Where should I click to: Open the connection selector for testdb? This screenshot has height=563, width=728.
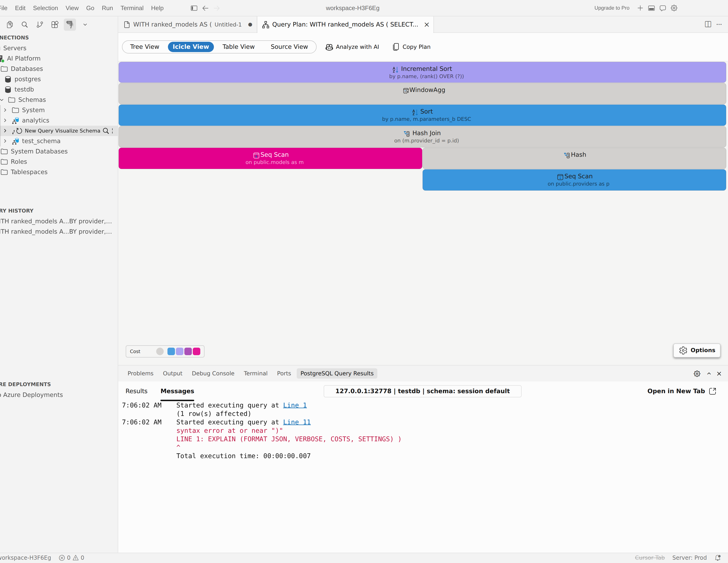[x=422, y=391]
